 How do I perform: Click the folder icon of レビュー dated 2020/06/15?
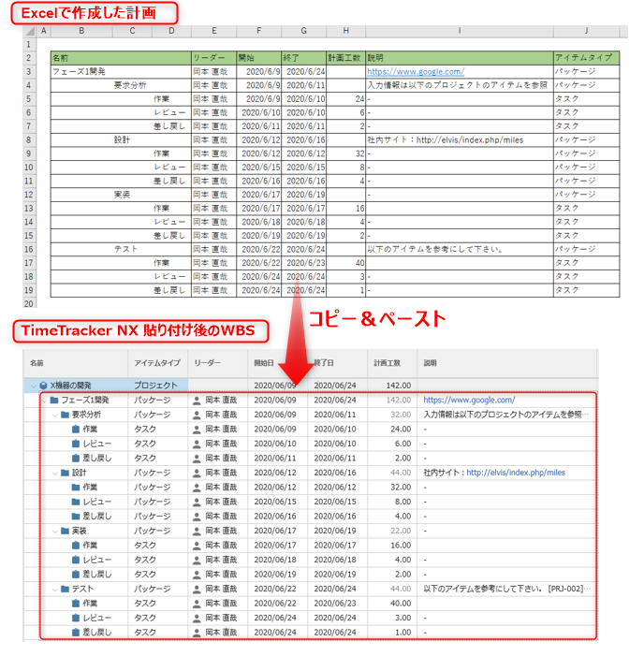(76, 502)
